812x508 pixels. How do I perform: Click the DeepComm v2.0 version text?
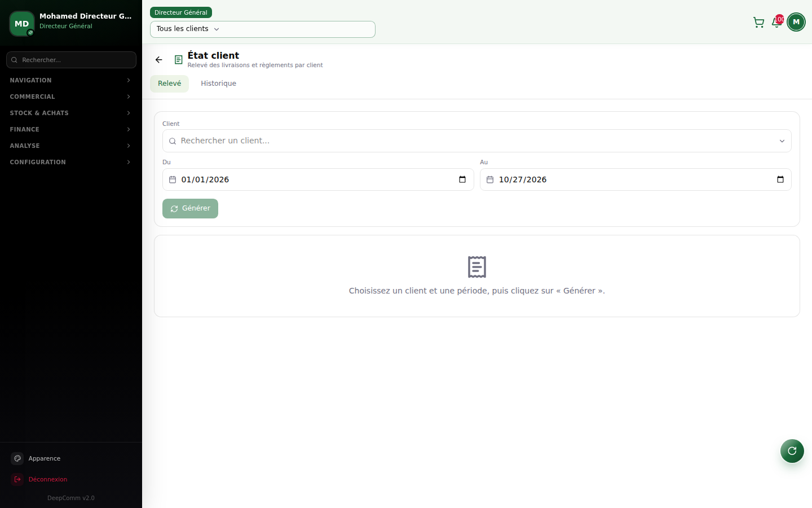(71, 498)
